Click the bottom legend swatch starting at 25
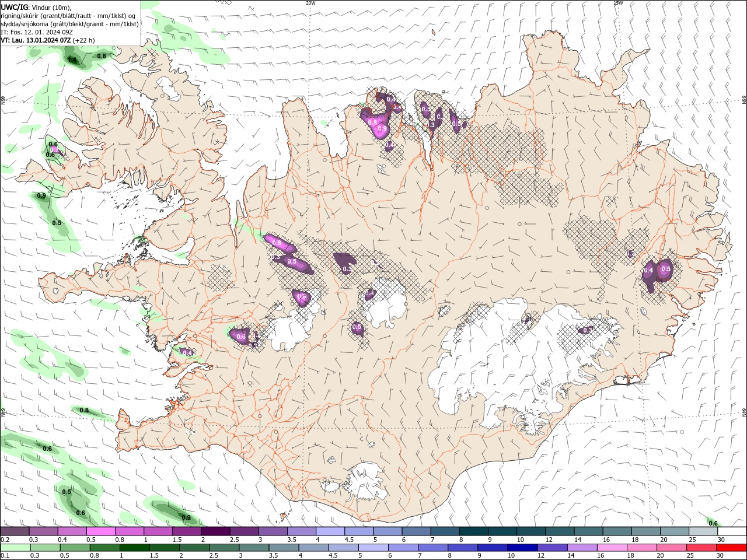747x560 pixels. (x=701, y=548)
